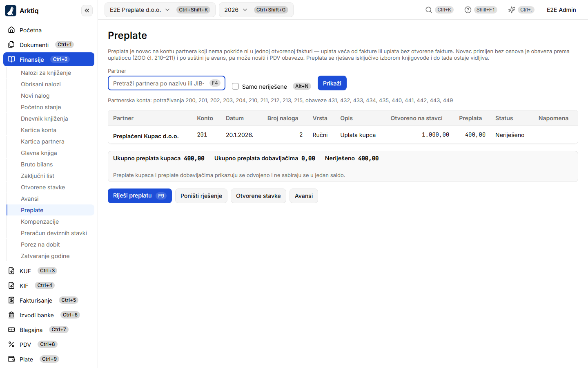Enable Samo neriješene checkbox

(235, 86)
